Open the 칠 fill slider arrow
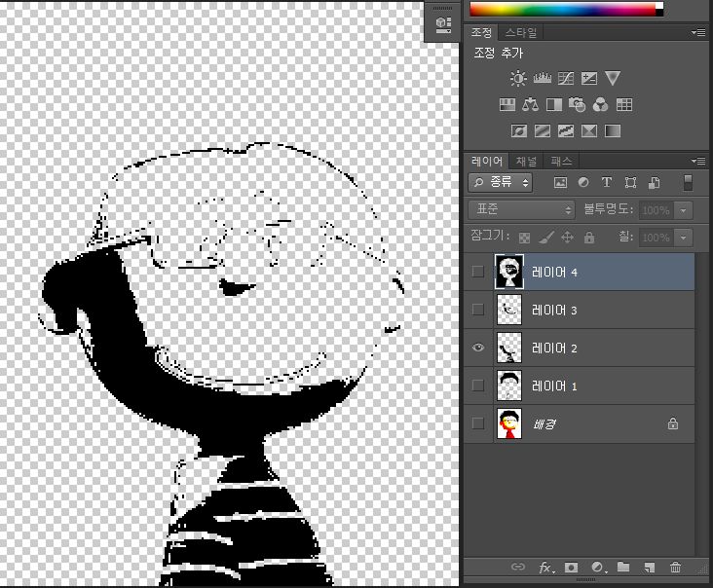This screenshot has height=588, width=713. click(683, 238)
